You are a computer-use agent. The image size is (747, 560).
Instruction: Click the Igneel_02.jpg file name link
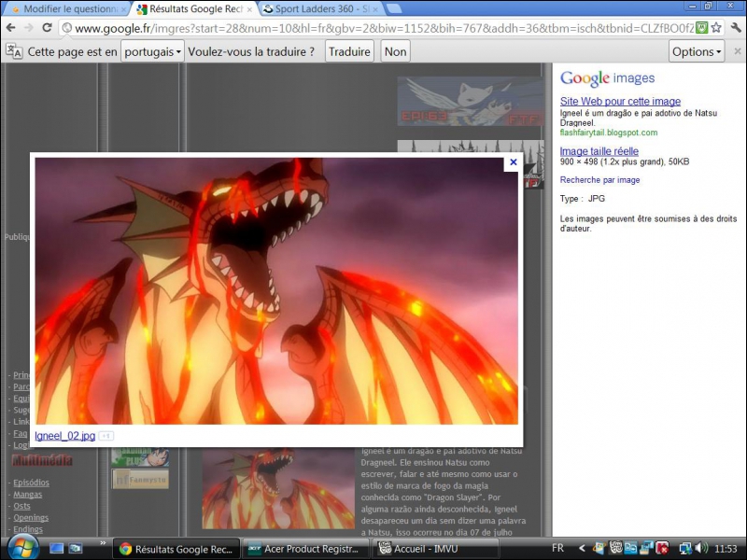click(64, 436)
